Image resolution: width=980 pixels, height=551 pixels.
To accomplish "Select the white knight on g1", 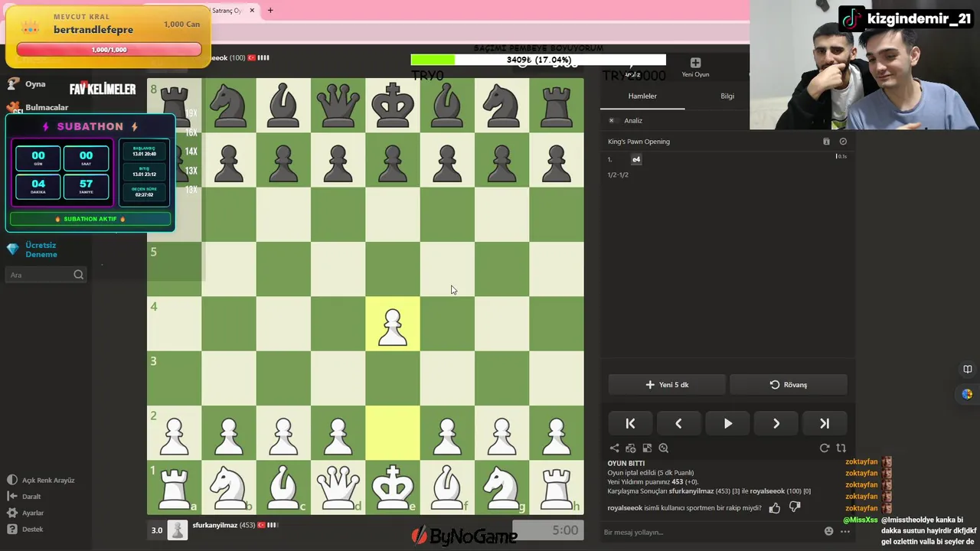I will [501, 487].
